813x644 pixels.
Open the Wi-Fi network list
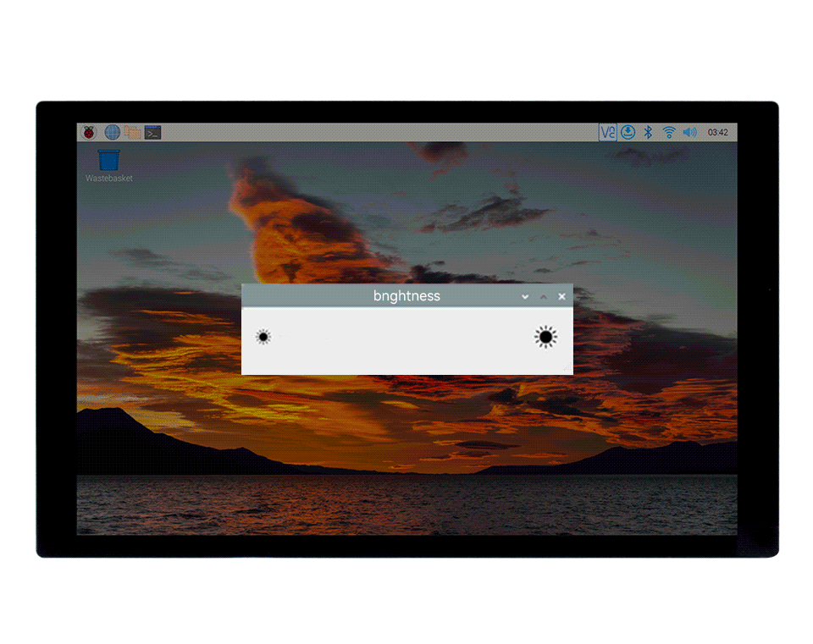click(669, 132)
